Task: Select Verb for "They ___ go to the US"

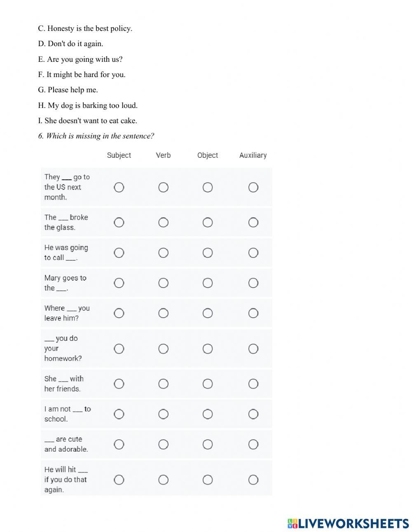Action: click(x=164, y=187)
